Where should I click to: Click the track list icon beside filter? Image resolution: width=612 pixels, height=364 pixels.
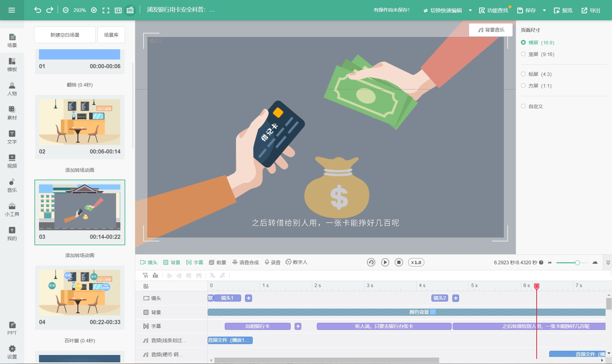[x=155, y=275]
